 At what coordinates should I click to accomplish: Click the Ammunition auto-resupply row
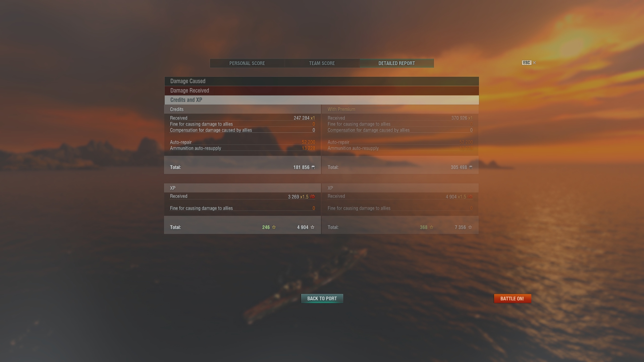242,148
